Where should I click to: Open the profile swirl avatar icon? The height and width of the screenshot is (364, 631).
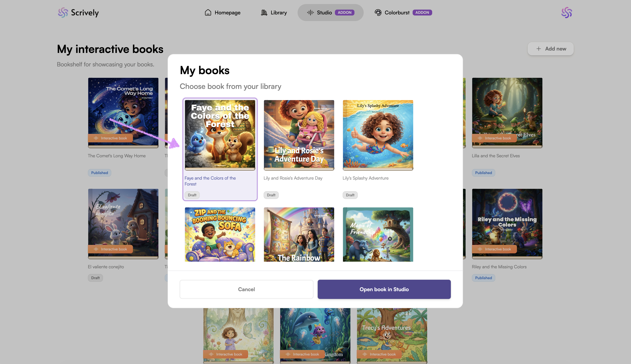coord(567,13)
